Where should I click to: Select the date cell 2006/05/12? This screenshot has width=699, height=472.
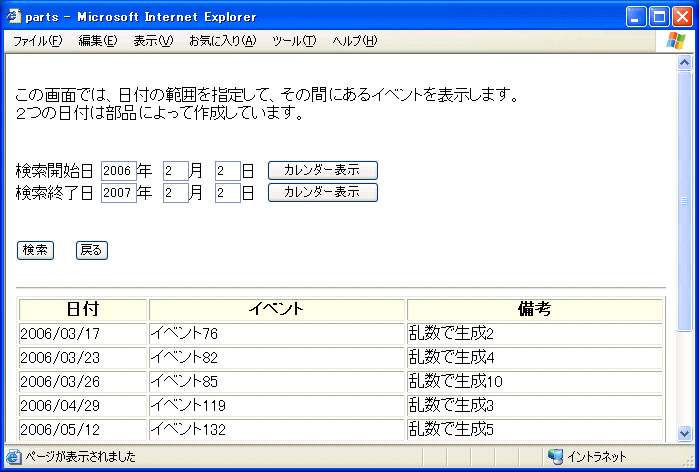[83, 430]
